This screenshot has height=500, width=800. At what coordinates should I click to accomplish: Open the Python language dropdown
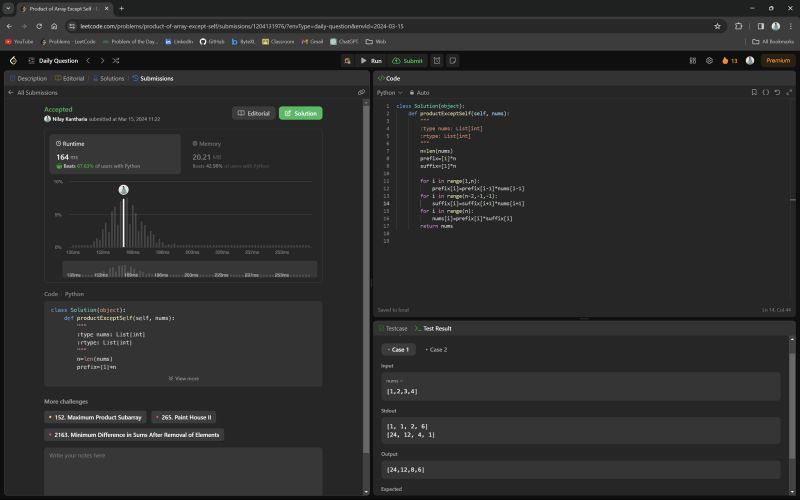(x=390, y=93)
